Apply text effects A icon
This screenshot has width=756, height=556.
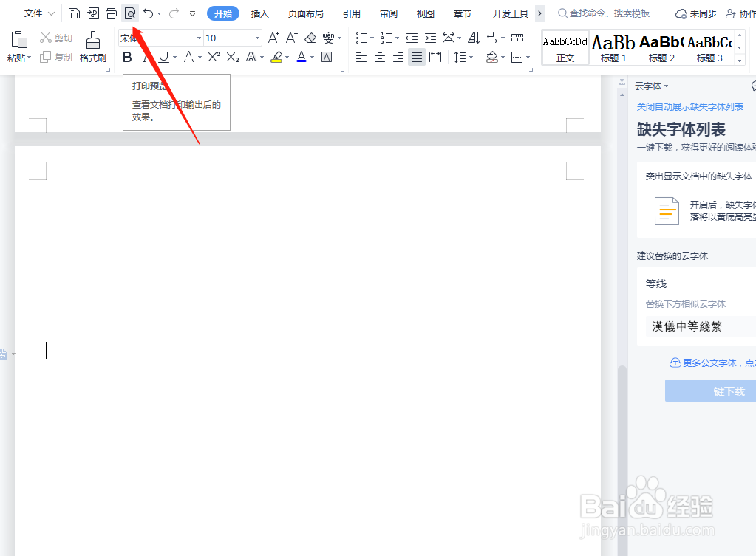(251, 58)
